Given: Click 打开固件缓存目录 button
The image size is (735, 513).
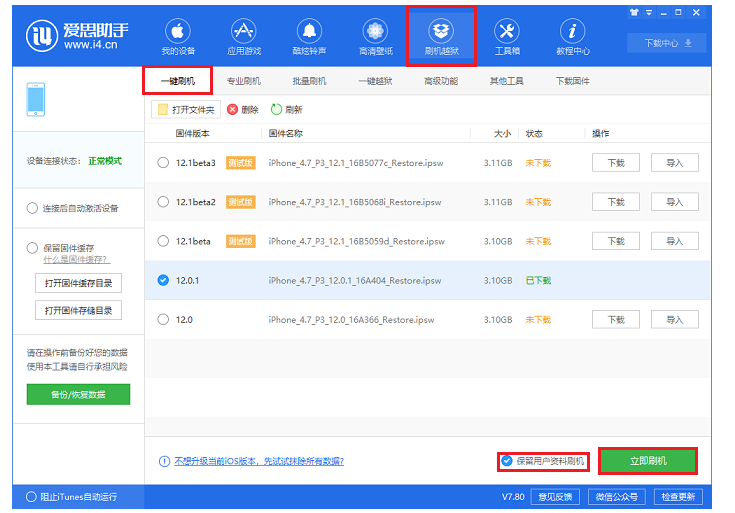Looking at the screenshot, I should [x=78, y=283].
